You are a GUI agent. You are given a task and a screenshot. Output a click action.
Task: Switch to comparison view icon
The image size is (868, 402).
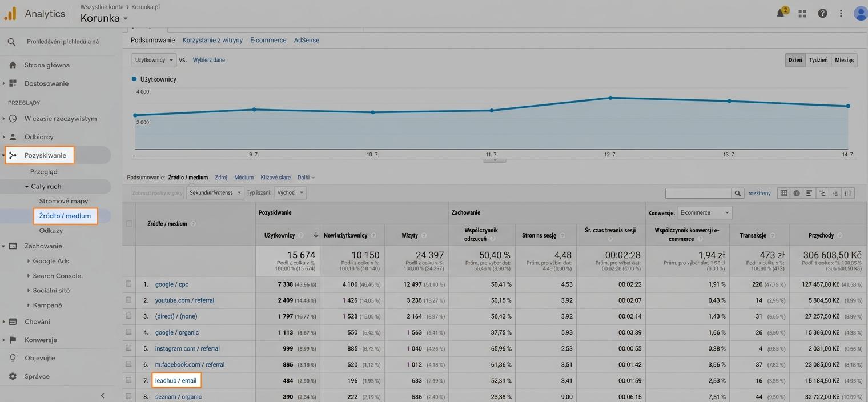tap(822, 193)
